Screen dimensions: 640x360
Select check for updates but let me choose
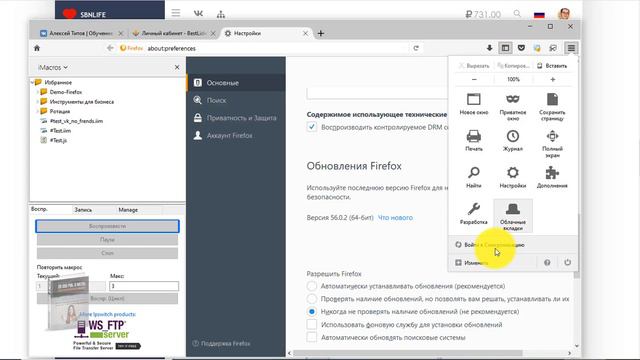click(x=311, y=298)
